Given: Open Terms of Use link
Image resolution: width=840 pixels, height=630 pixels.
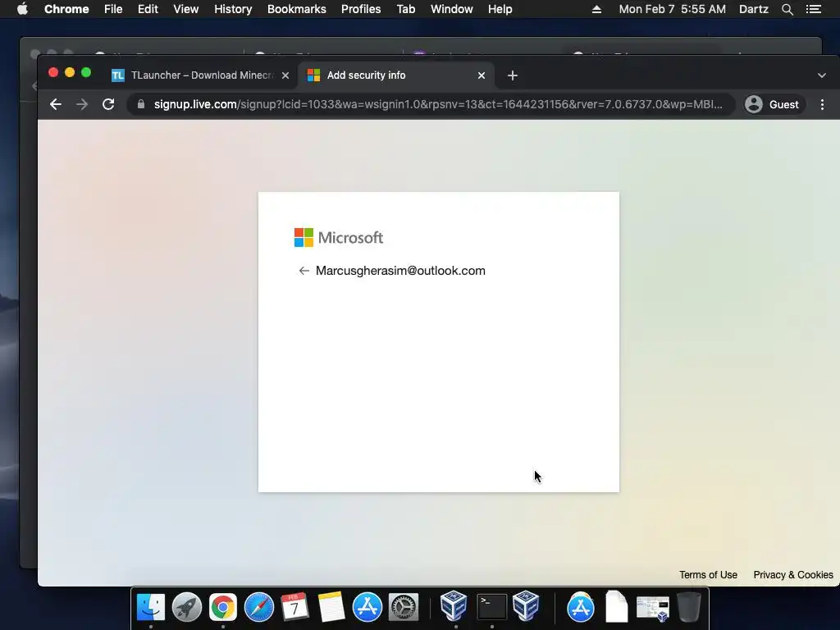Looking at the screenshot, I should click(708, 575).
